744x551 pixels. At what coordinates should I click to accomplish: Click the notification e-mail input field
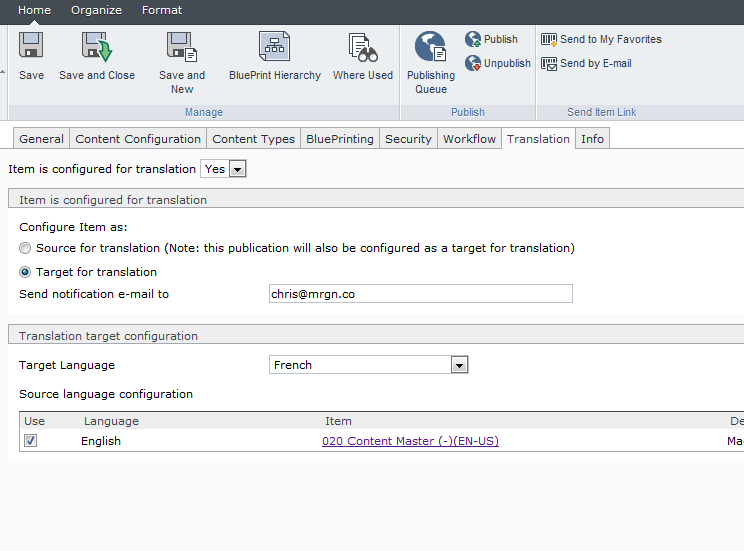(420, 294)
